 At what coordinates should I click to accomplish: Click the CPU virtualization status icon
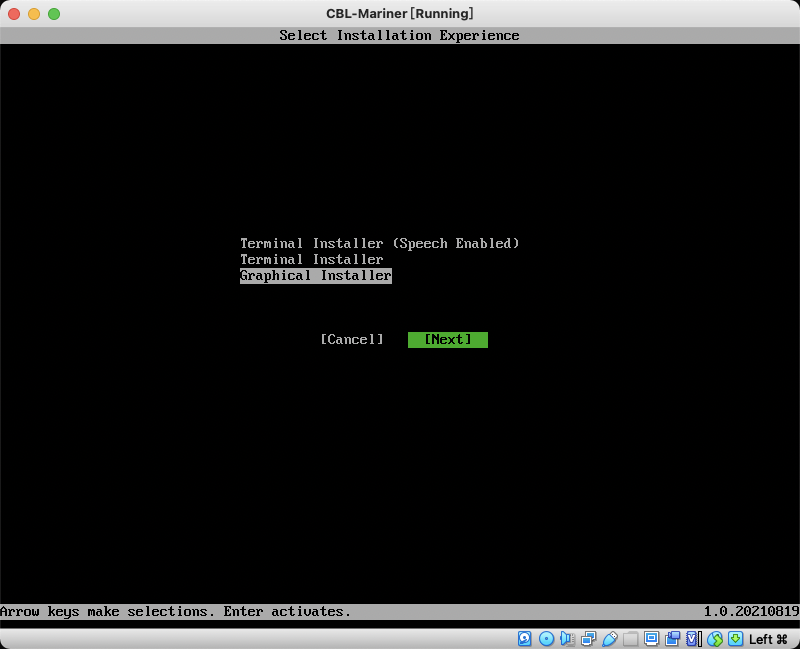pyautogui.click(x=693, y=638)
